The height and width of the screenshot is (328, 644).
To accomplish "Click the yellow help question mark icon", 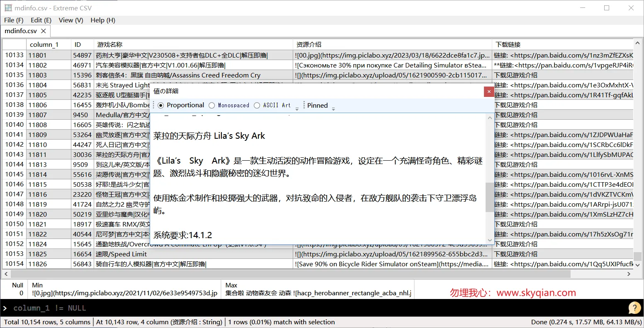I will click(634, 308).
